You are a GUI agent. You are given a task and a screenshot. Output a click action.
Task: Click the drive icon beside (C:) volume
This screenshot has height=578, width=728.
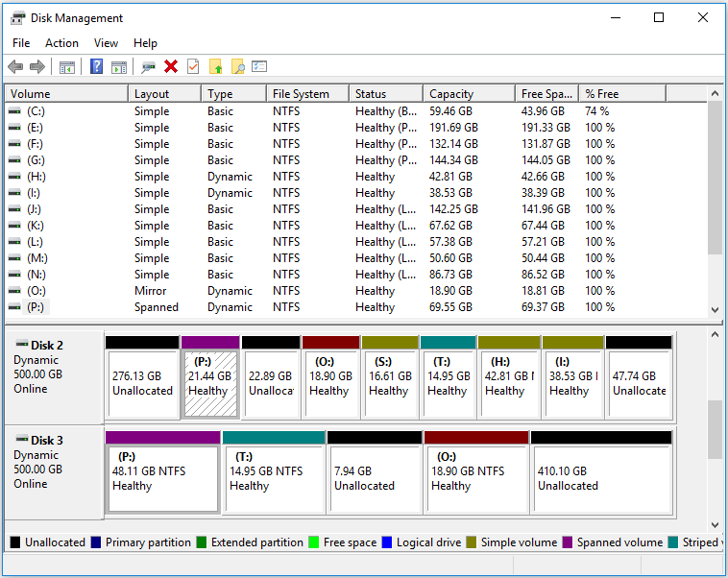pos(14,111)
